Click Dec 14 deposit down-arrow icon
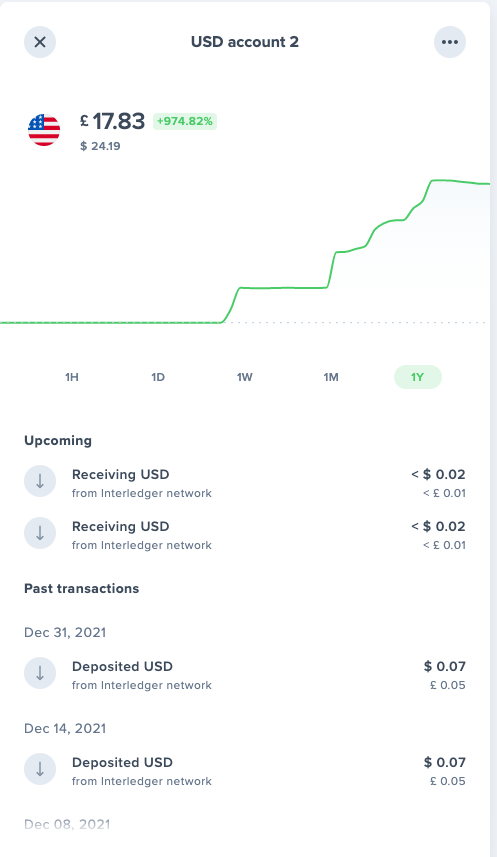 tap(40, 770)
